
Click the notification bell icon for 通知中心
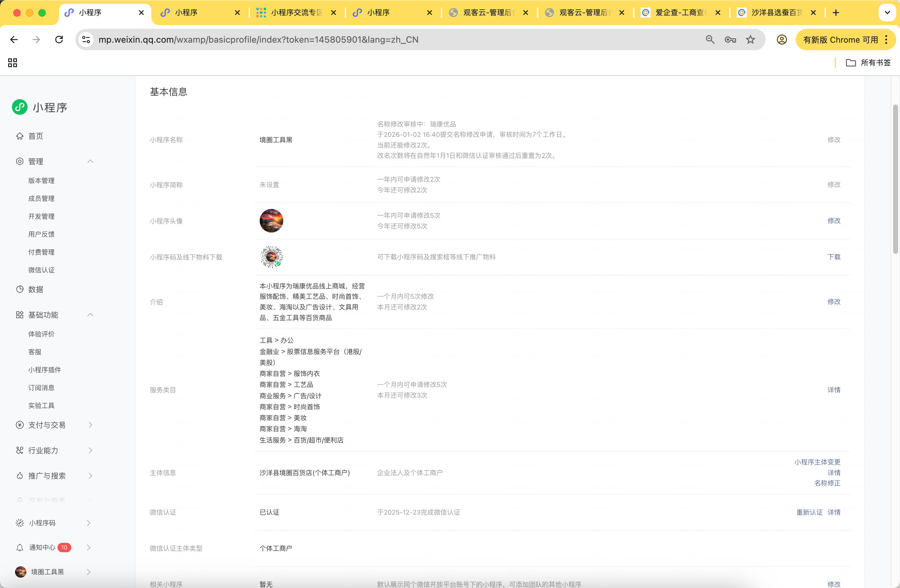coord(20,548)
